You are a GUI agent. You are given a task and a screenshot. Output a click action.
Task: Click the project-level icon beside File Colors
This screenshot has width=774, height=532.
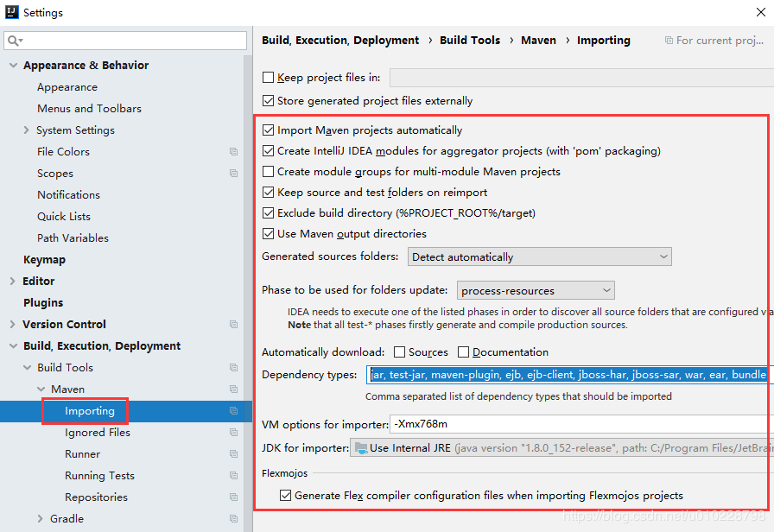tap(233, 151)
